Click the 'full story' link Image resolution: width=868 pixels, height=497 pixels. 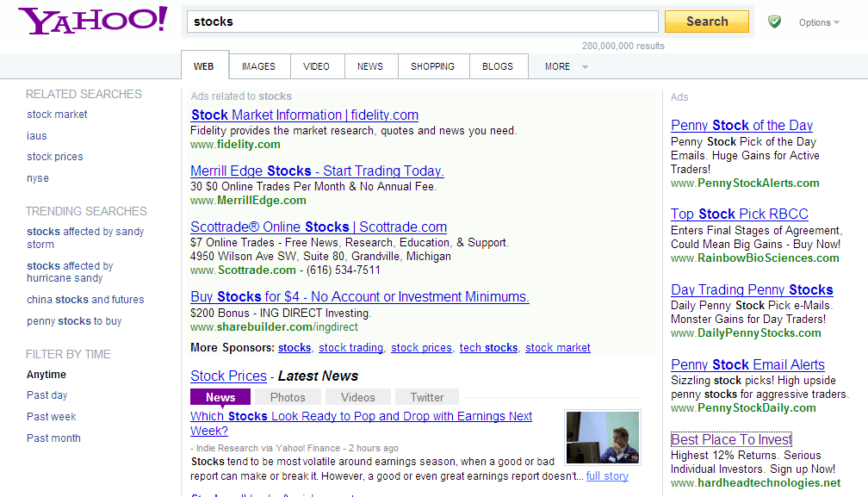pyautogui.click(x=607, y=475)
